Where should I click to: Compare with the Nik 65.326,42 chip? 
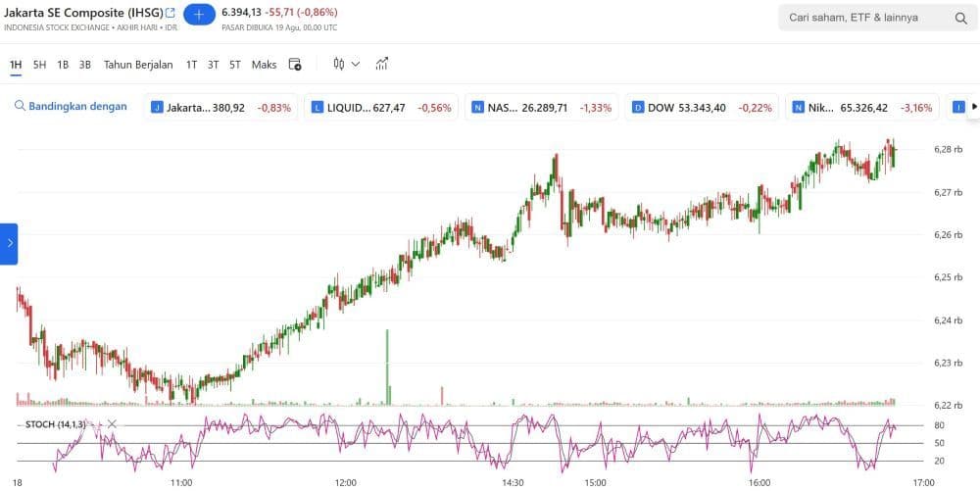point(863,108)
